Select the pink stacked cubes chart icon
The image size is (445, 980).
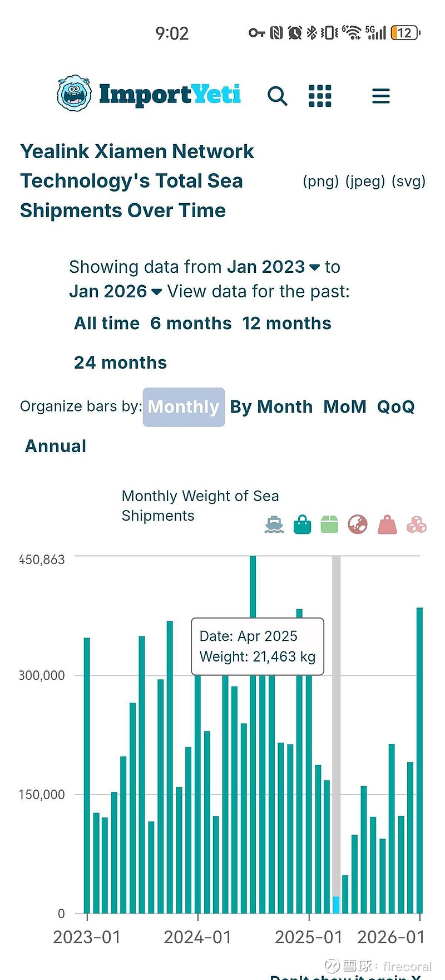pyautogui.click(x=416, y=525)
